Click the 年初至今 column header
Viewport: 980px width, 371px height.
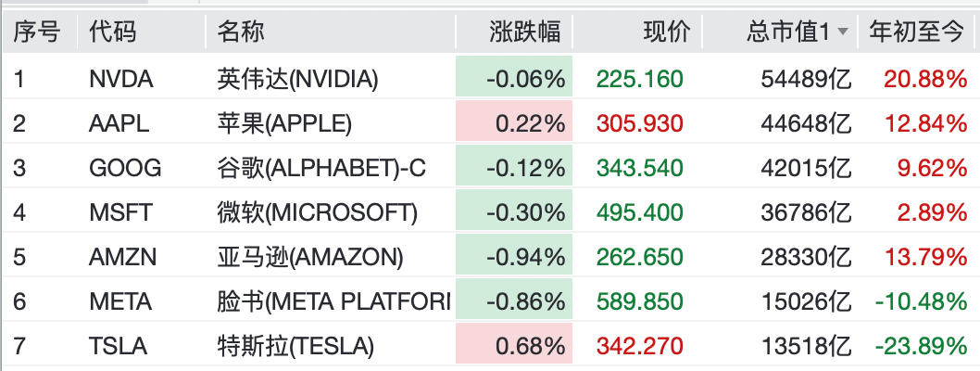pos(916,32)
